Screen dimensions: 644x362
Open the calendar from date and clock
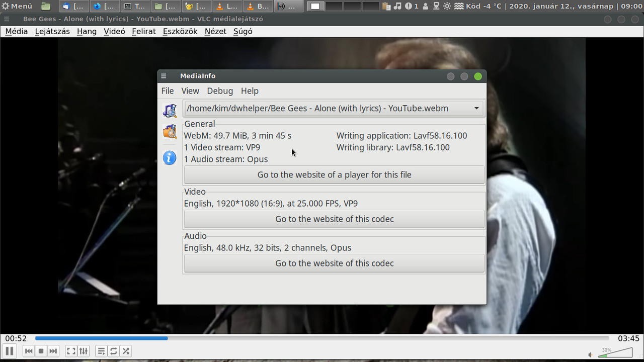tap(577, 6)
